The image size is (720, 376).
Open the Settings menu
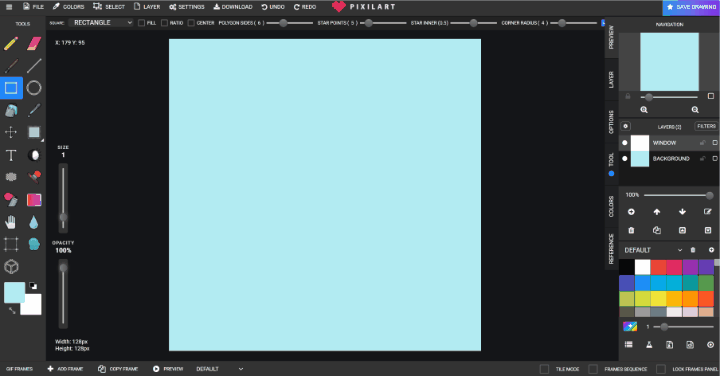coord(187,7)
